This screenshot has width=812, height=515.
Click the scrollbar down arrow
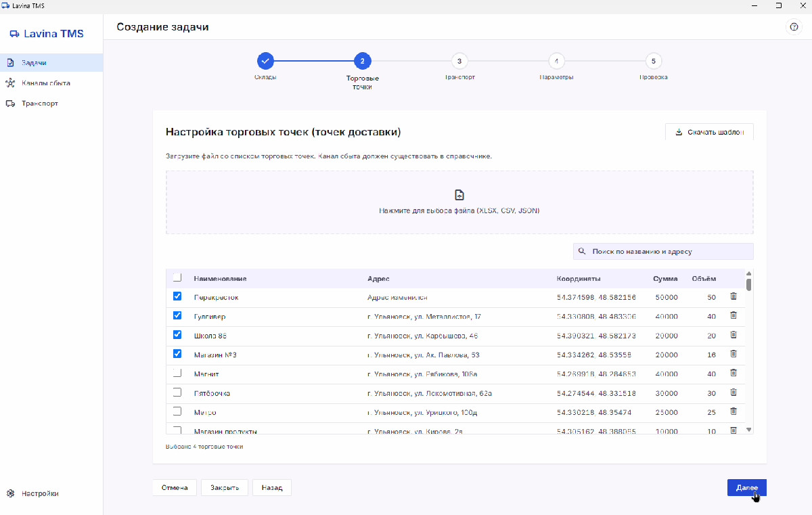pos(748,430)
